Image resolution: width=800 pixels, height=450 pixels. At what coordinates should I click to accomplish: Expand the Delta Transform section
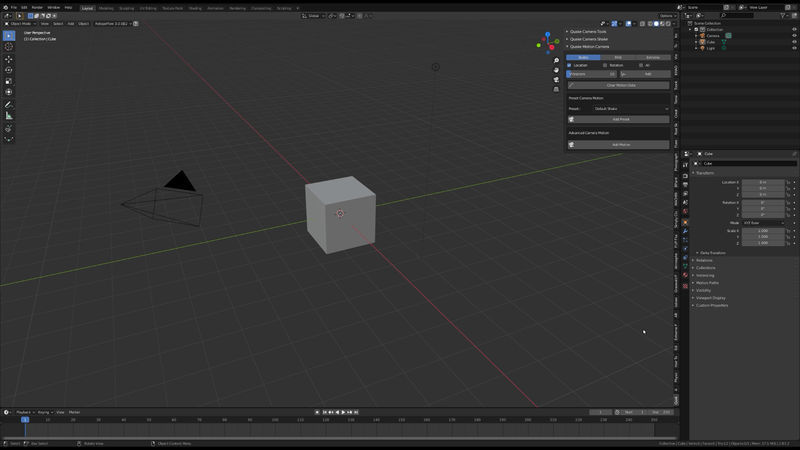(712, 253)
